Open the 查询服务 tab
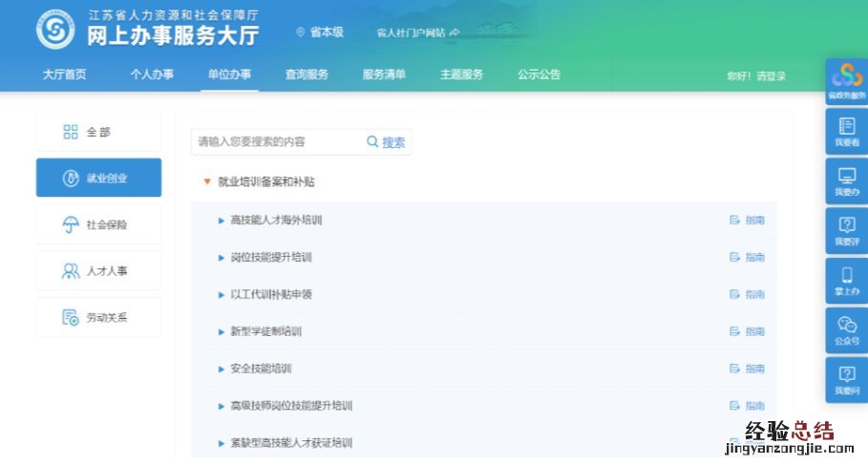This screenshot has width=868, height=466. pyautogui.click(x=307, y=74)
